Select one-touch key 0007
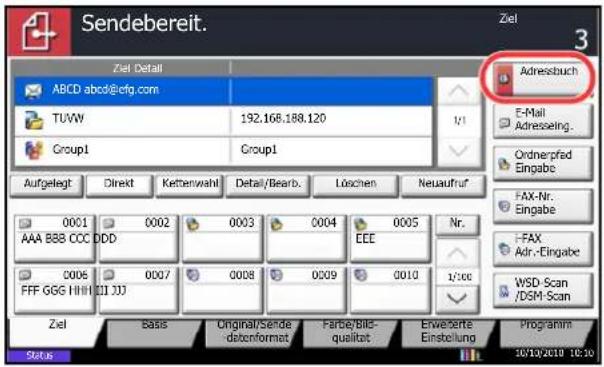This screenshot has width=604, height=367. pyautogui.click(x=139, y=290)
